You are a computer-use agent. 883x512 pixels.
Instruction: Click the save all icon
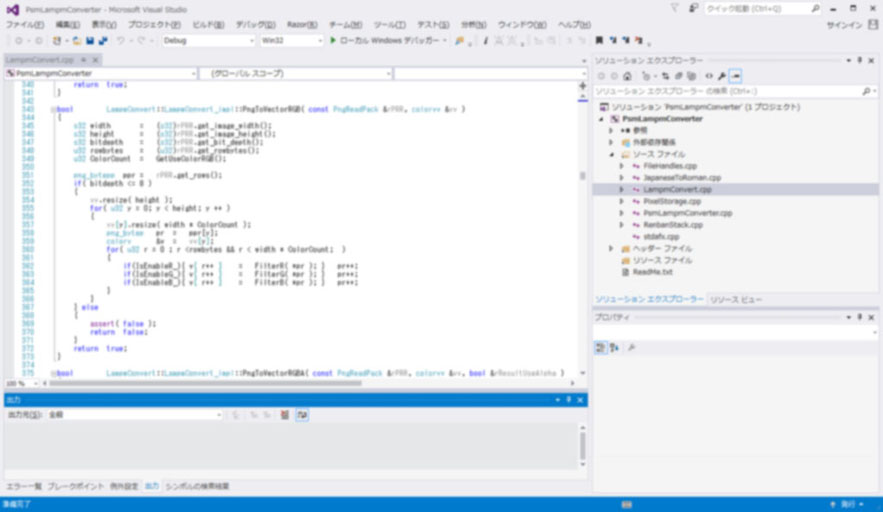[103, 41]
